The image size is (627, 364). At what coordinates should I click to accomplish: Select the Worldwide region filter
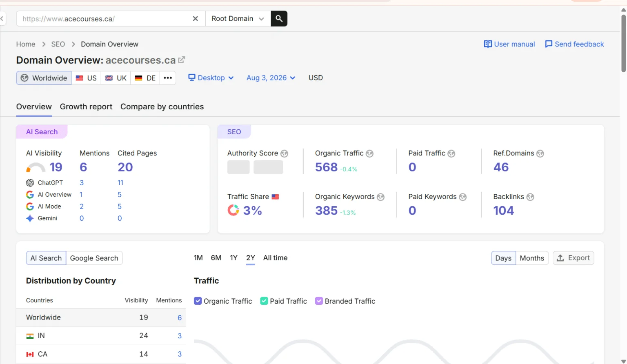[44, 78]
